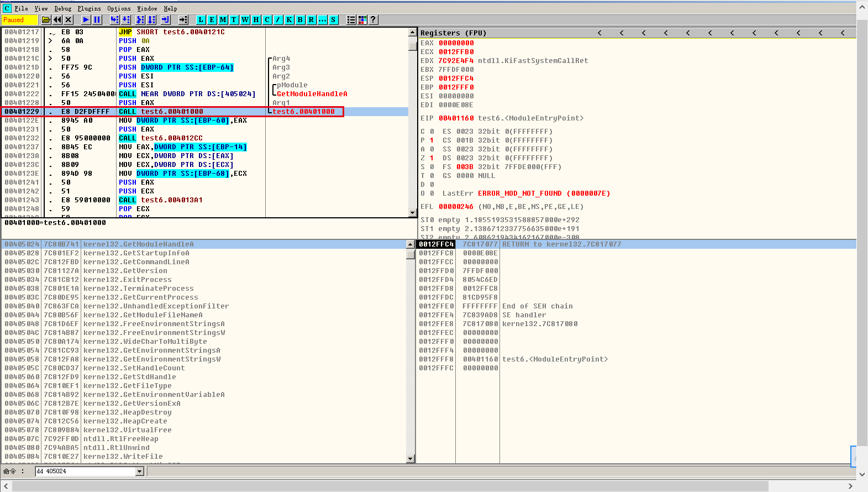Click the Z flag value
This screenshot has width=868, height=492.
(432, 158)
